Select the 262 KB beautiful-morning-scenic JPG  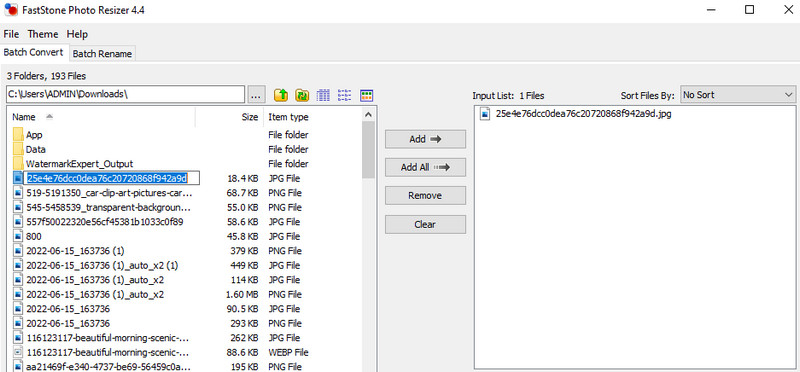coord(108,338)
